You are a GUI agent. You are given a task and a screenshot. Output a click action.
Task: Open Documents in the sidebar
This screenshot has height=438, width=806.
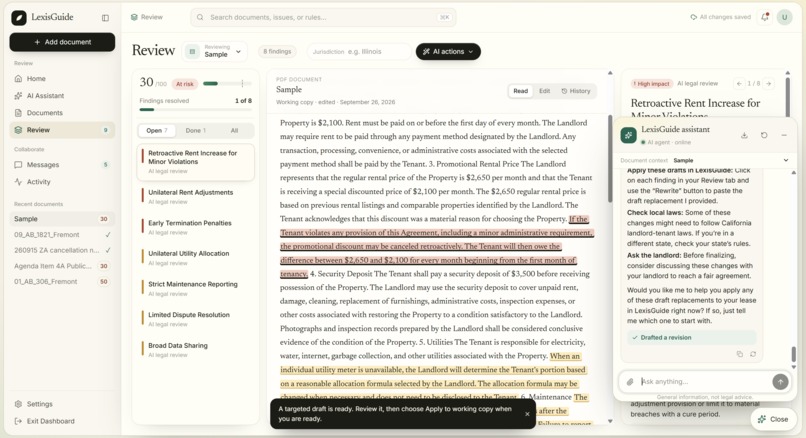62,113
